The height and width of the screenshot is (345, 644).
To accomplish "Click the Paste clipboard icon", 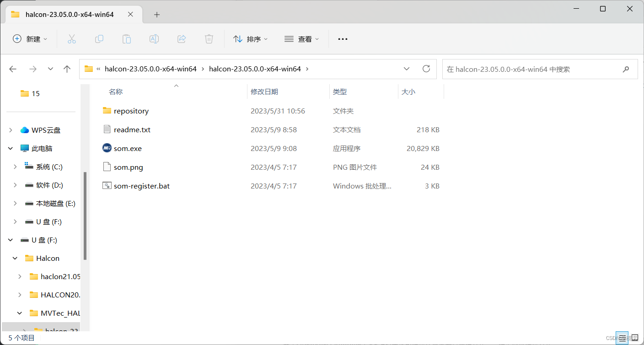I will pos(127,39).
